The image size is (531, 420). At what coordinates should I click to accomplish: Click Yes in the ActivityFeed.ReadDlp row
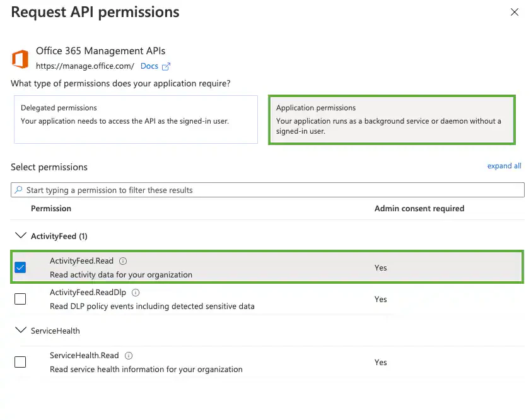[x=381, y=300]
